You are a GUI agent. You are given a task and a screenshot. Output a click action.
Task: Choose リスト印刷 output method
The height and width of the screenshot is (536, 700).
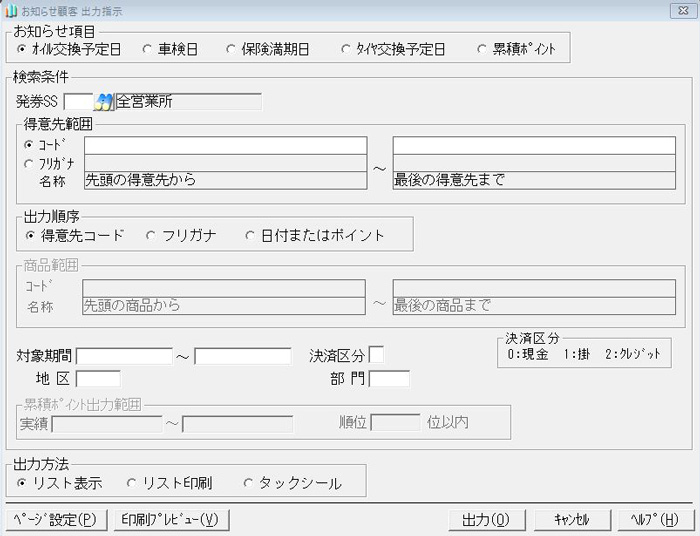[133, 483]
